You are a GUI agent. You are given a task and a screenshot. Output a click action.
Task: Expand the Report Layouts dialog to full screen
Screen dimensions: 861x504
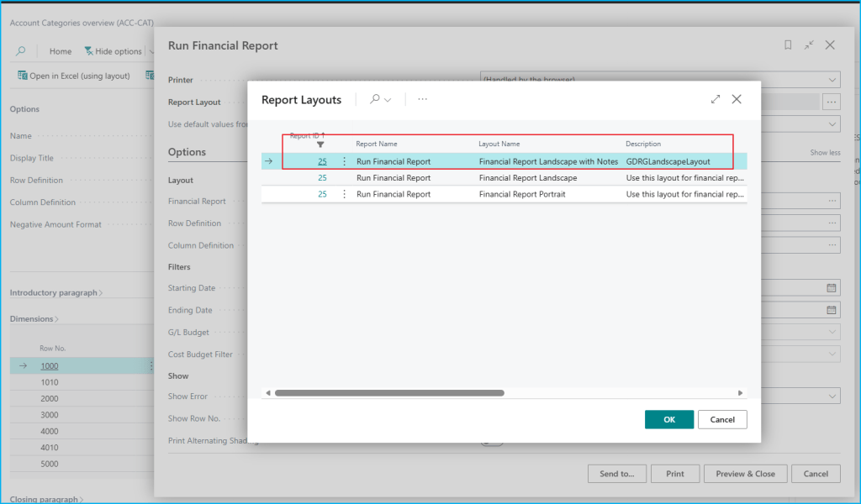[716, 99]
